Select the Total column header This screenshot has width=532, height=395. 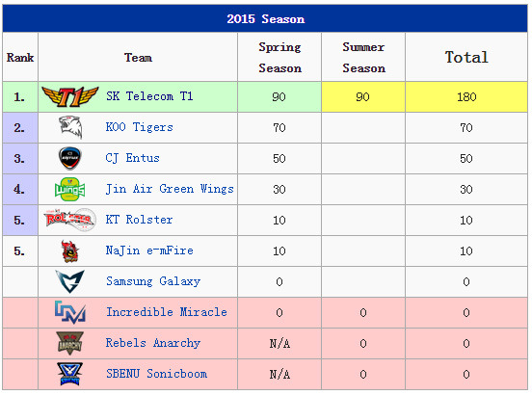[466, 57]
